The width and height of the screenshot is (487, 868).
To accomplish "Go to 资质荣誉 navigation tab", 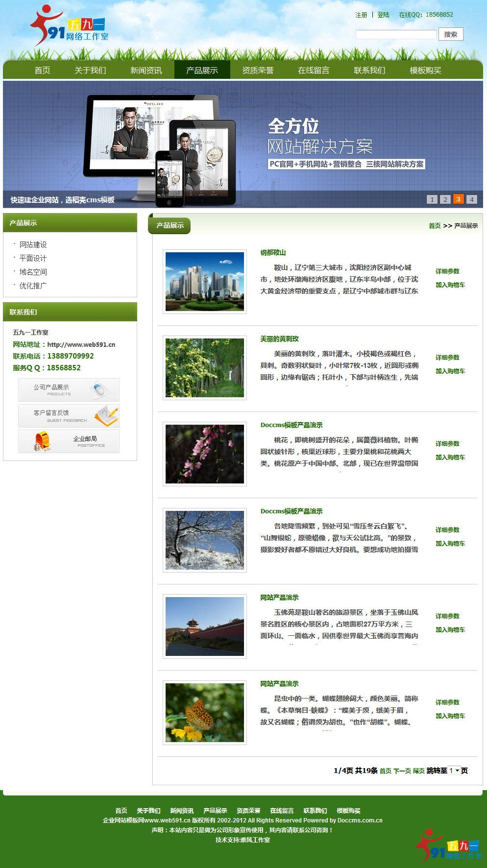I will [258, 71].
